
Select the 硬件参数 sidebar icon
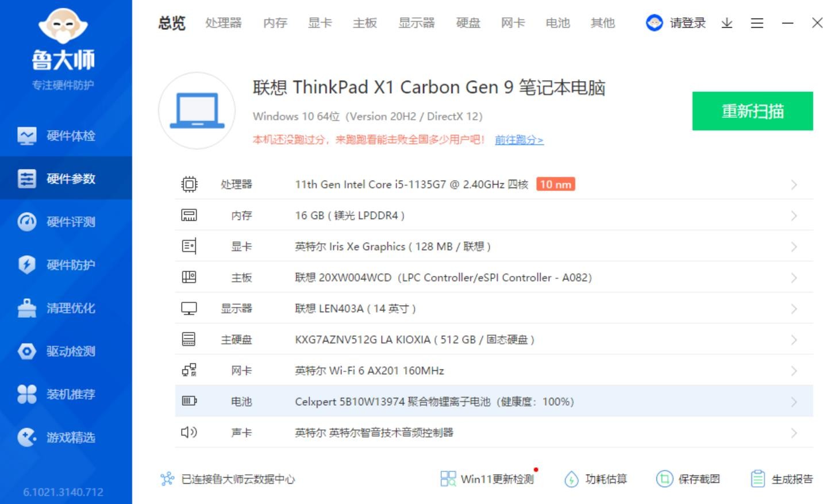tap(26, 179)
